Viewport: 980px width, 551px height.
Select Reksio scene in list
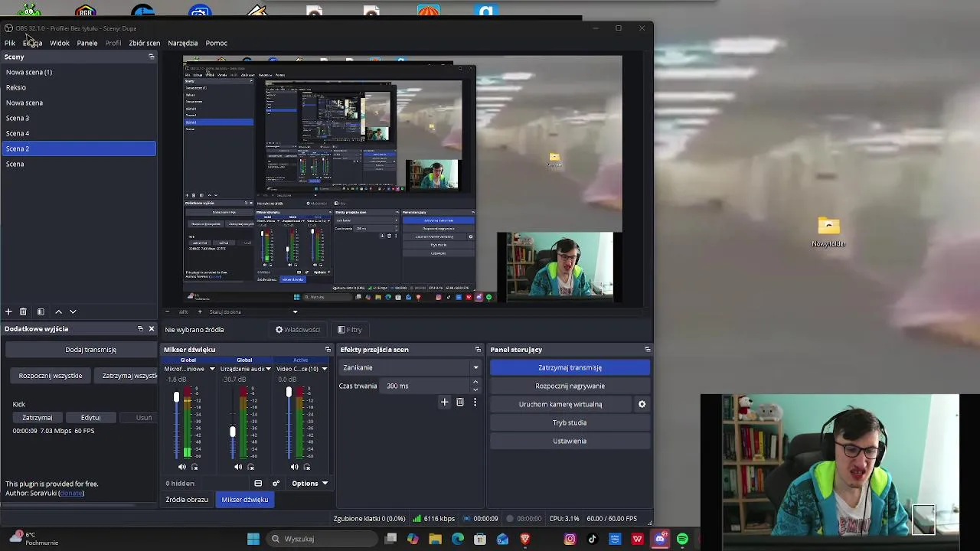[x=78, y=87]
